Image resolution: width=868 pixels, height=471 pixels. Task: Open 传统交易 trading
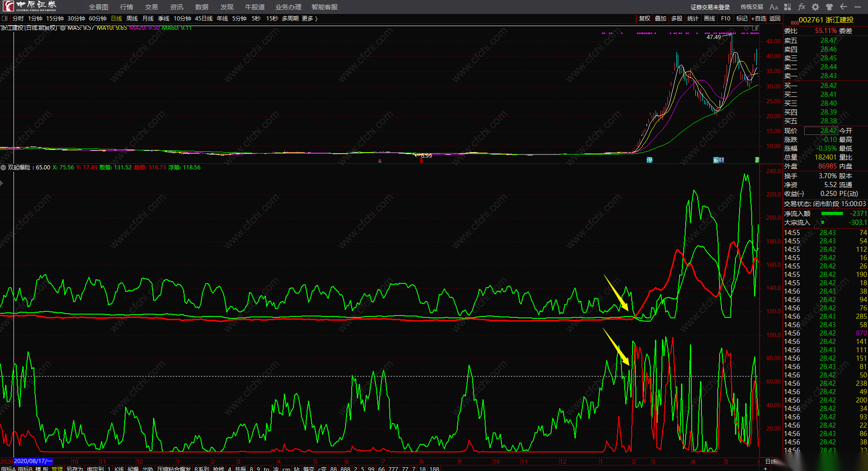coord(752,7)
